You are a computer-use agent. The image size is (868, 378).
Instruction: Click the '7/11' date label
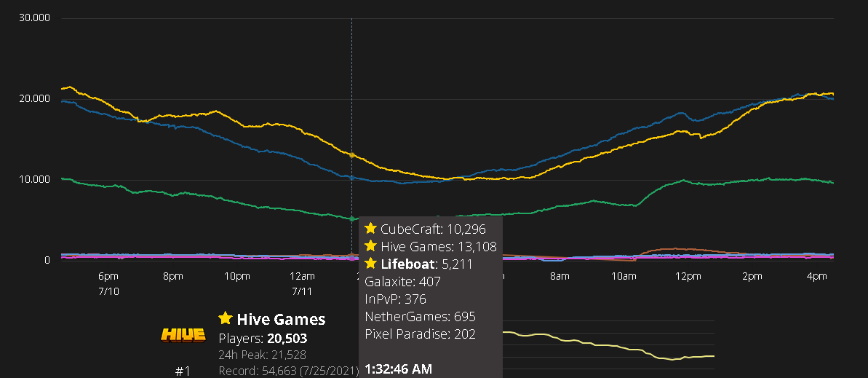[302, 291]
